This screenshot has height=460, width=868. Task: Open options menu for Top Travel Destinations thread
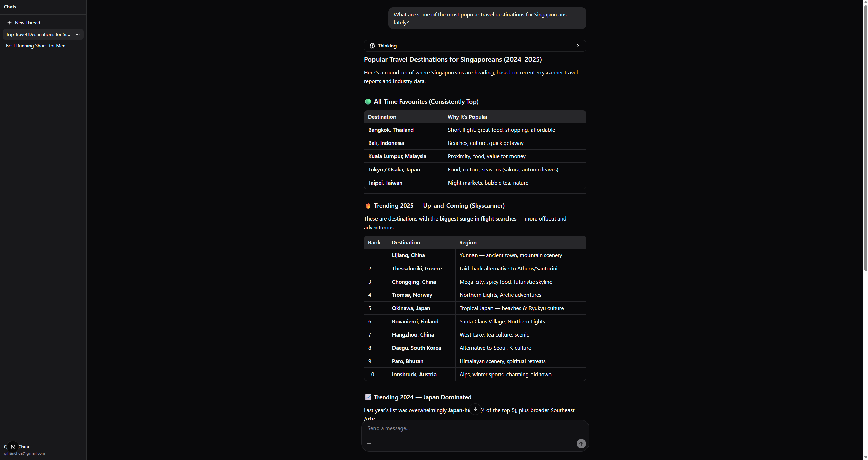click(78, 34)
